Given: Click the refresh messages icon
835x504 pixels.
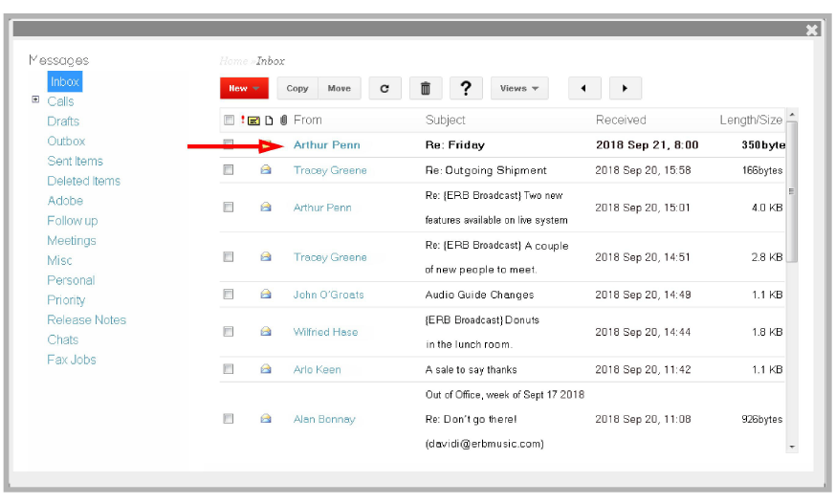Looking at the screenshot, I should coord(385,89).
